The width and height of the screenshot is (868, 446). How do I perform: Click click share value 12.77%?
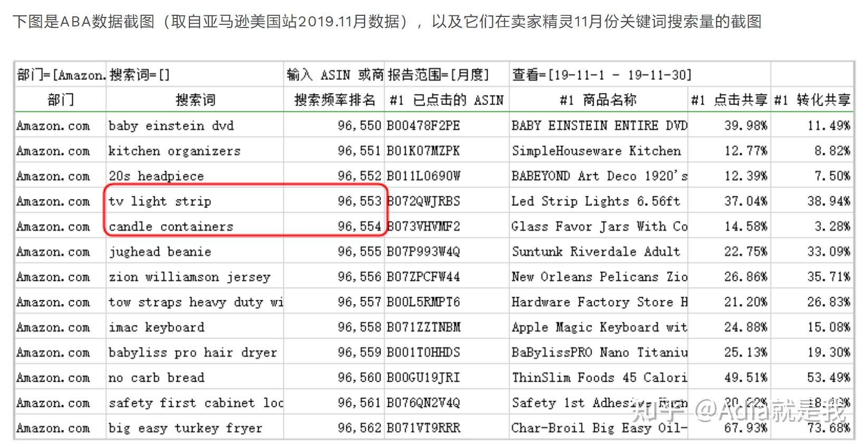tap(746, 151)
